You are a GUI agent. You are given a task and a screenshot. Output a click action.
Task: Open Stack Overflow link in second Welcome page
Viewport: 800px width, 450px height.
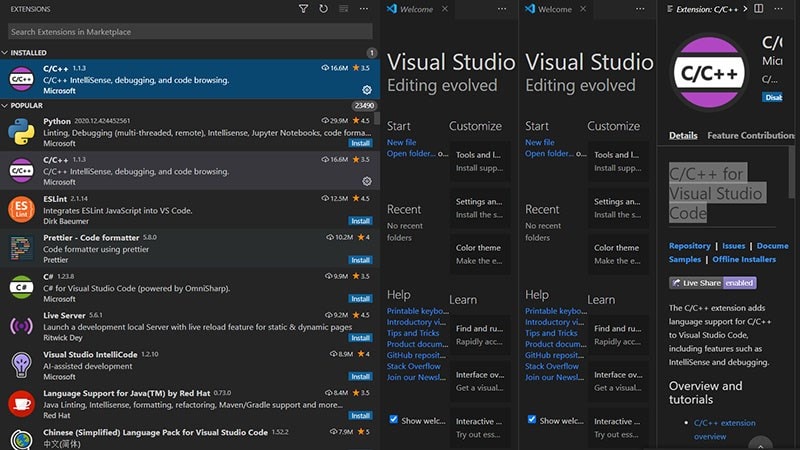pyautogui.click(x=552, y=366)
